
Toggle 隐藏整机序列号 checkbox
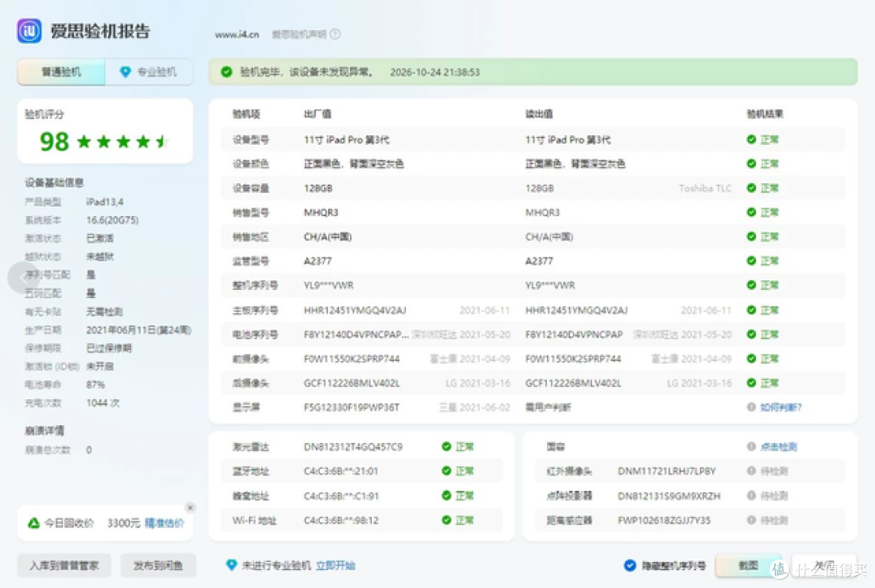[630, 565]
